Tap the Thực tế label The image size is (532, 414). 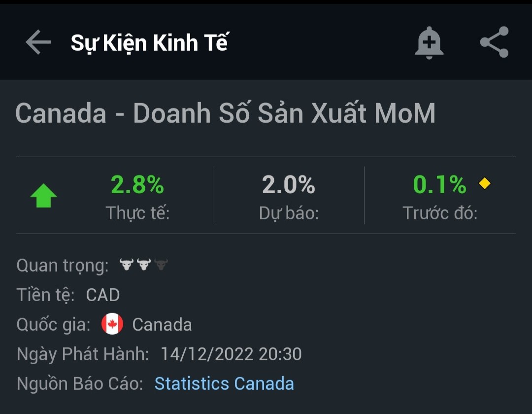[137, 212]
